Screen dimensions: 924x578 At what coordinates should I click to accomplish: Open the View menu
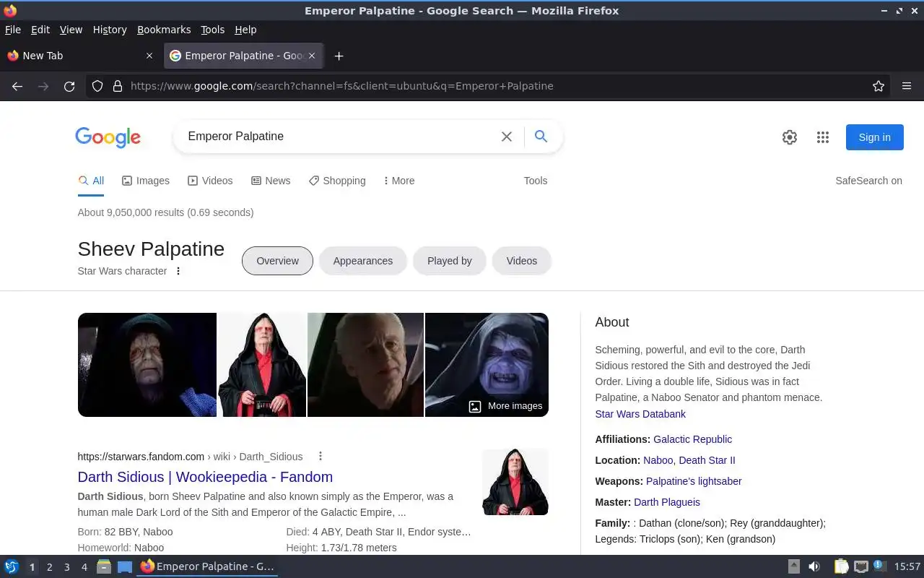coord(71,30)
